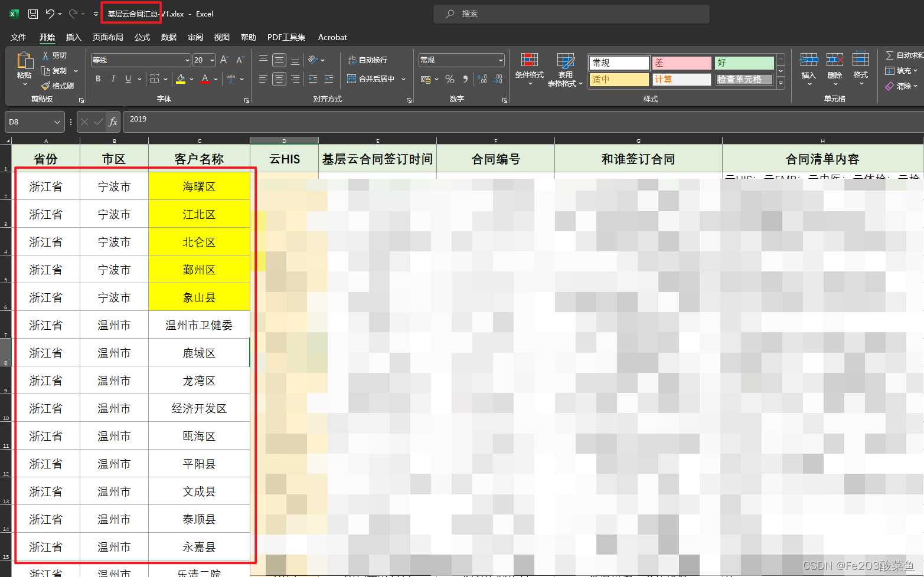Apply the Bad (差) pink cell style
Screen dimensions: 924x577
coord(681,63)
